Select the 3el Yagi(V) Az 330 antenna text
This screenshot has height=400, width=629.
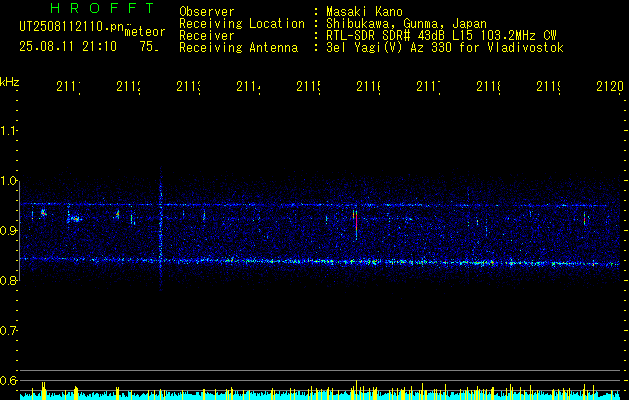pyautogui.click(x=445, y=48)
